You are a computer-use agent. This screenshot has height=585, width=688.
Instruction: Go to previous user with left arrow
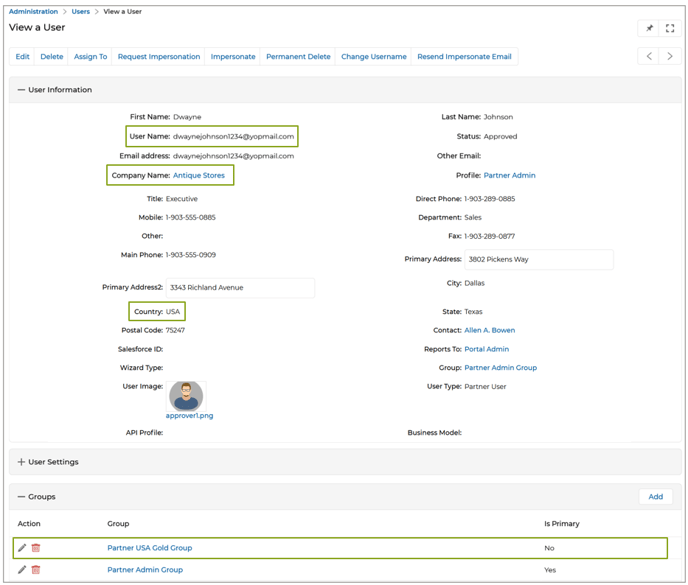click(649, 57)
